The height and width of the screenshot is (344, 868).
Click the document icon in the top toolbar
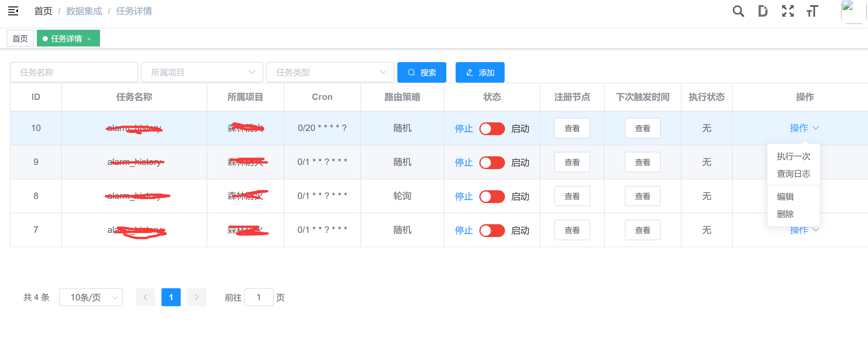click(763, 11)
